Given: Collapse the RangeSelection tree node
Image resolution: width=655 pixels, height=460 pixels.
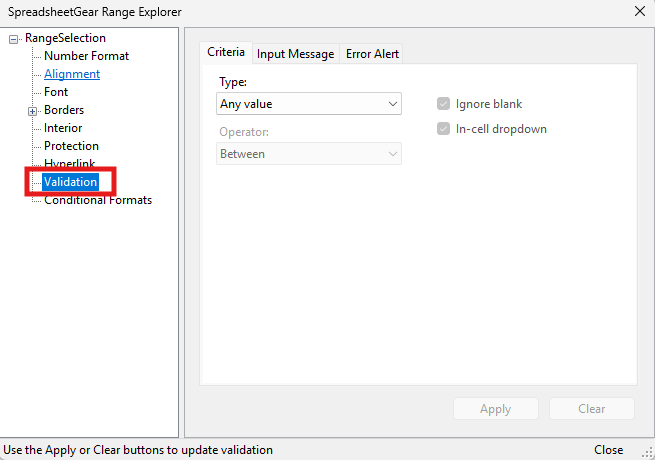Looking at the screenshot, I should tap(14, 39).
